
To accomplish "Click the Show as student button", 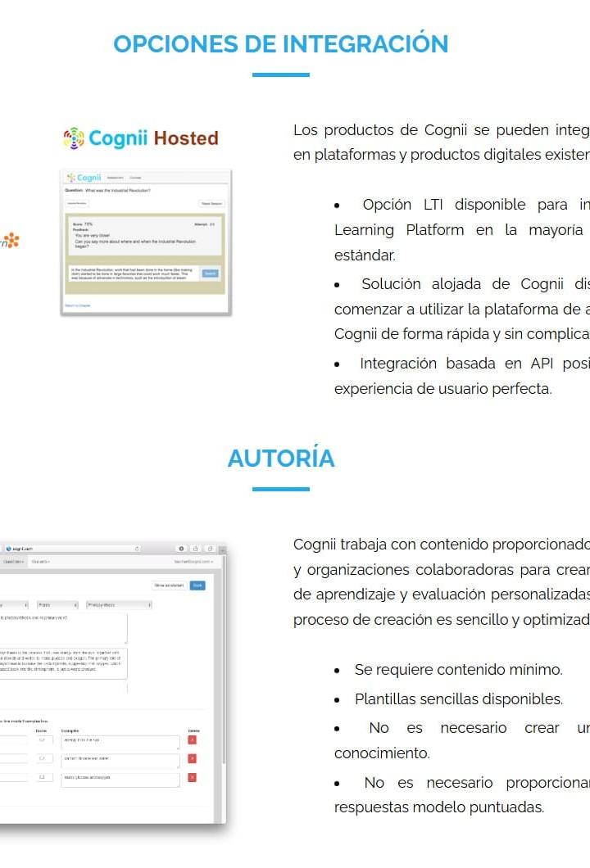I will pos(169,585).
